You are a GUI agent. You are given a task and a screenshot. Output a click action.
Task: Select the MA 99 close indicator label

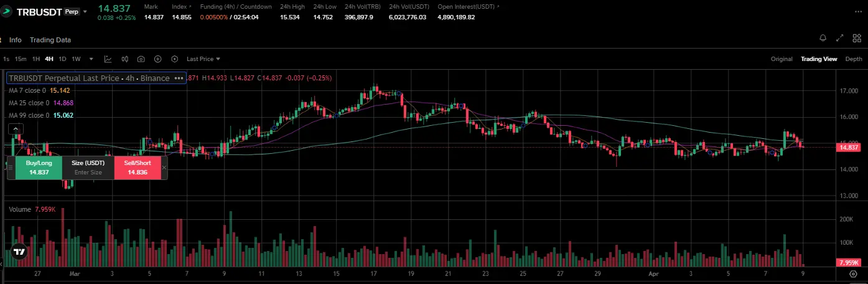[41, 115]
